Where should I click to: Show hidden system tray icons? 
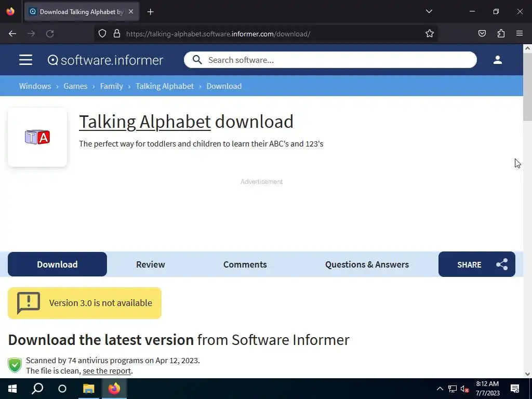point(440,389)
